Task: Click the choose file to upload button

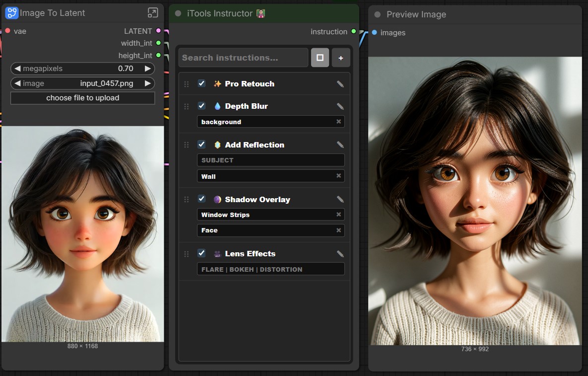Action: pyautogui.click(x=82, y=98)
